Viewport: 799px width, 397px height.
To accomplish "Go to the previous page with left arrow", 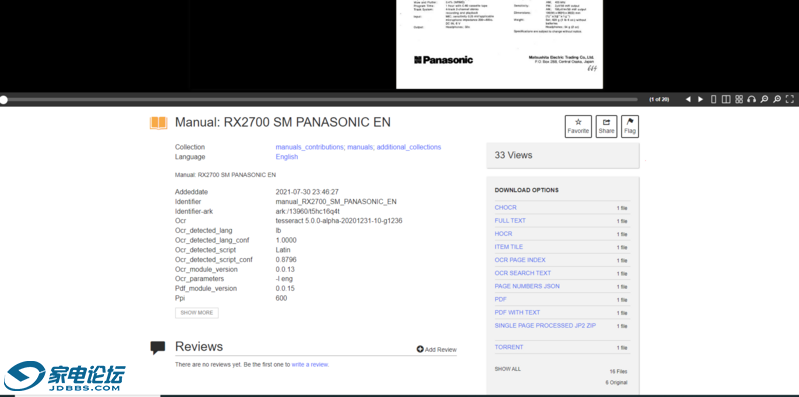I will point(688,99).
